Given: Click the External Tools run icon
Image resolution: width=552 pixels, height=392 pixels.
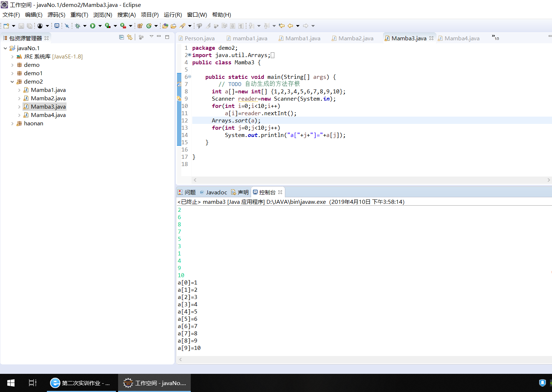Looking at the screenshot, I should pyautogui.click(x=123, y=26).
